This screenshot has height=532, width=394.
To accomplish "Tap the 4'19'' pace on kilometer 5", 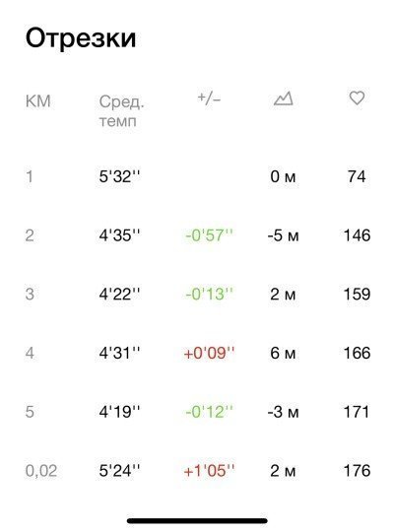I will coord(119,412).
